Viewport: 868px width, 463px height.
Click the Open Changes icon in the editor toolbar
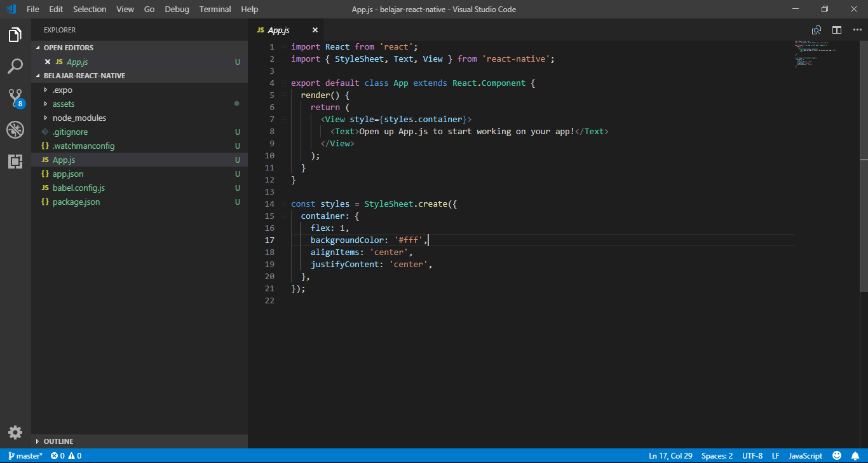click(815, 29)
